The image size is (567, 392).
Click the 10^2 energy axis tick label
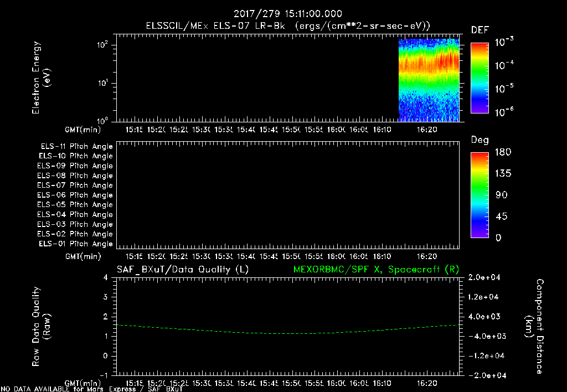coord(102,45)
